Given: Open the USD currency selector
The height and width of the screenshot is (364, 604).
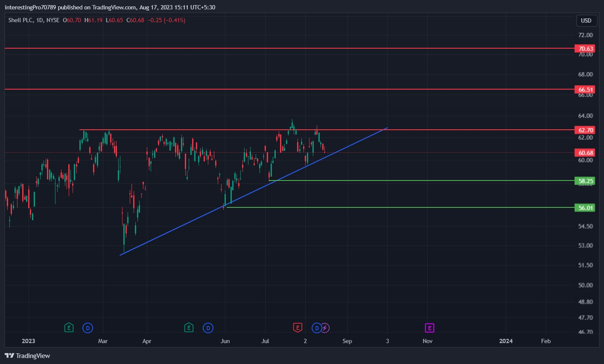Looking at the screenshot, I should click(x=586, y=20).
